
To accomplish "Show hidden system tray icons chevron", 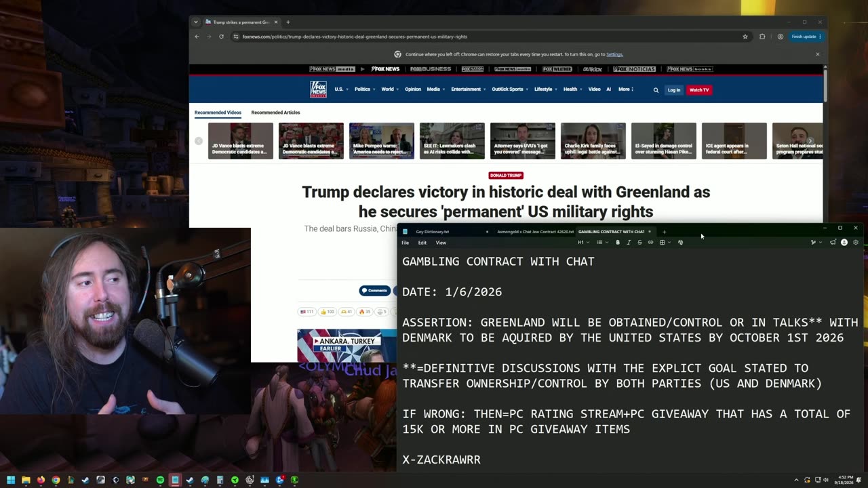I will coord(797,480).
